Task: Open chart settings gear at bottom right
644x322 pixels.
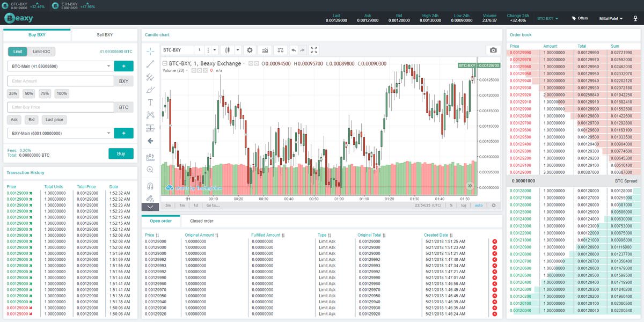Action: [494, 206]
